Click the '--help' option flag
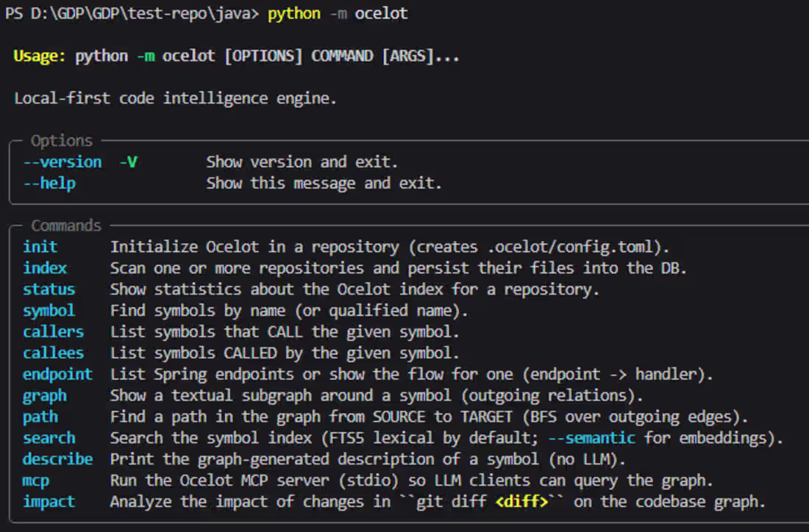809x532 pixels. pos(49,183)
